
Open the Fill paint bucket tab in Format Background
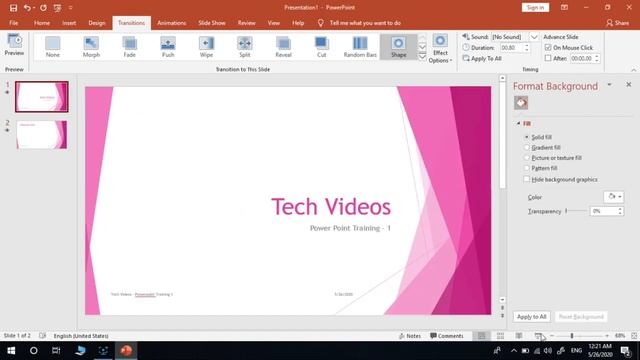coord(521,103)
